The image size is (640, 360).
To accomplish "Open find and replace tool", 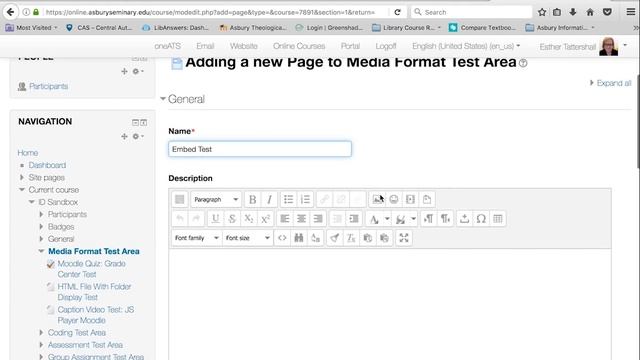I will tap(299, 238).
